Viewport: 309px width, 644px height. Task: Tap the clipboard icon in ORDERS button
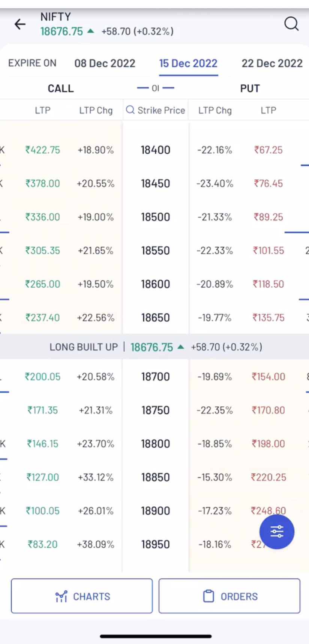tap(208, 596)
